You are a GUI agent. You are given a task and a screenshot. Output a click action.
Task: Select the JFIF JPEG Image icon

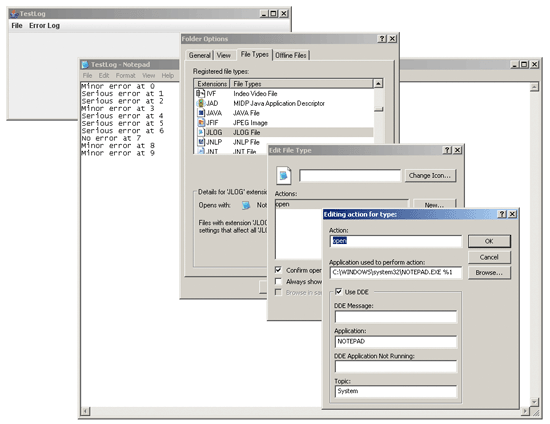pyautogui.click(x=201, y=122)
